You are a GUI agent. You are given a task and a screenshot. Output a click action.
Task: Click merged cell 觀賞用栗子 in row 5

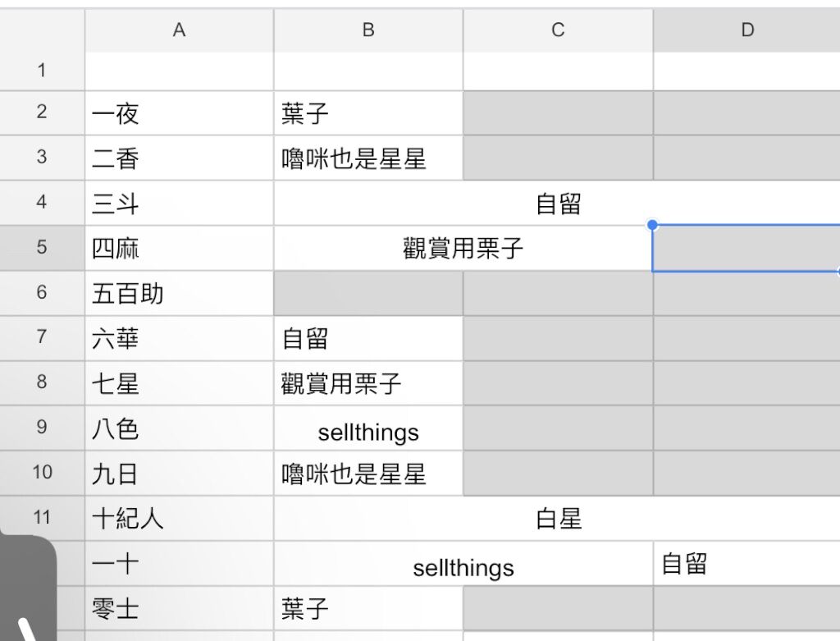[463, 248]
